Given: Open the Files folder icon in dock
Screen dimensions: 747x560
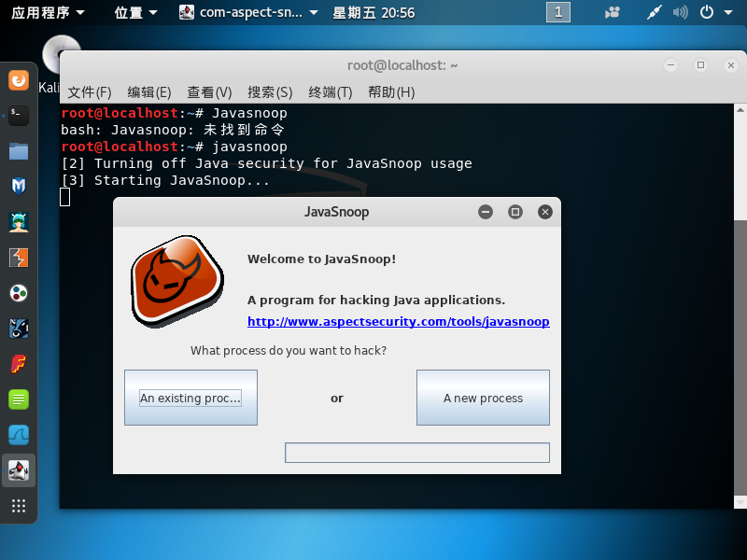Looking at the screenshot, I should pyautogui.click(x=19, y=151).
